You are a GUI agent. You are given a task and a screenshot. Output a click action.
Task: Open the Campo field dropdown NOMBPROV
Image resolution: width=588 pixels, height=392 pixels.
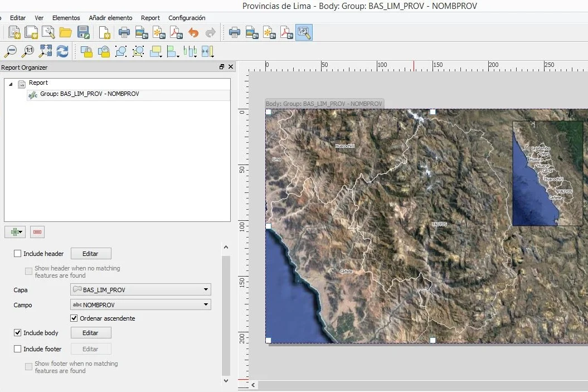pyautogui.click(x=140, y=304)
